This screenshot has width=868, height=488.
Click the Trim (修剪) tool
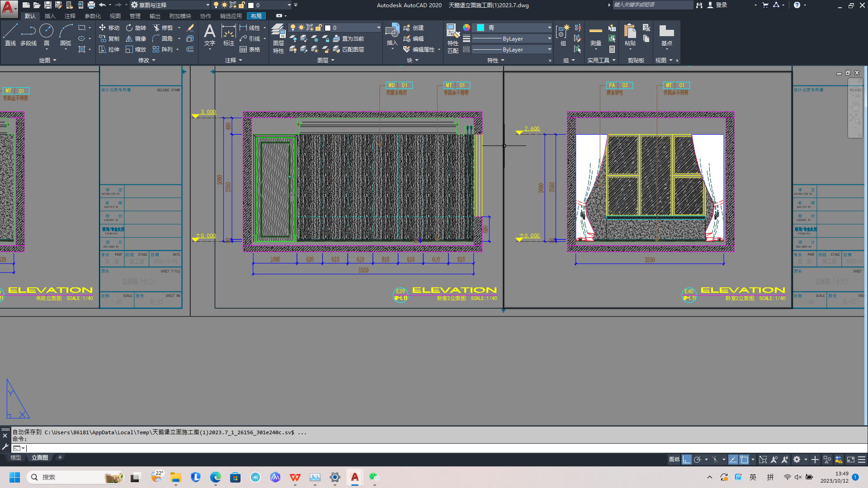coord(163,28)
